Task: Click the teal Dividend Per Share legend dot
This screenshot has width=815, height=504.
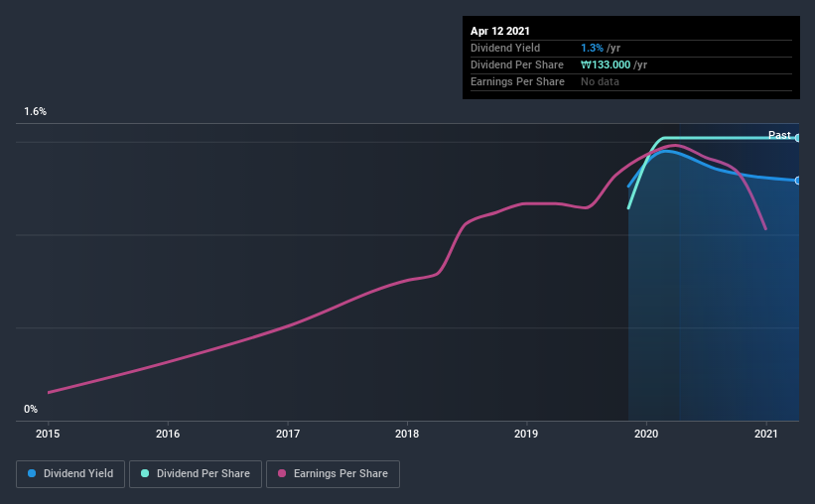Action: pyautogui.click(x=145, y=473)
